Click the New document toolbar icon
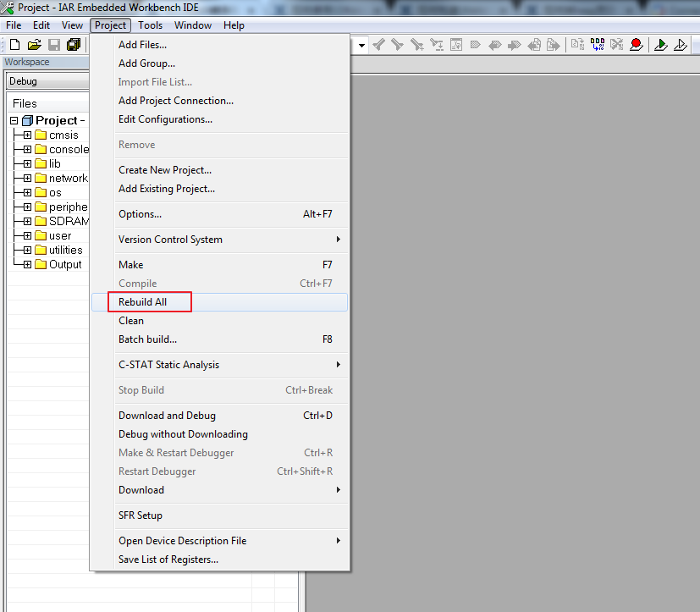The height and width of the screenshot is (612, 700). [x=14, y=45]
